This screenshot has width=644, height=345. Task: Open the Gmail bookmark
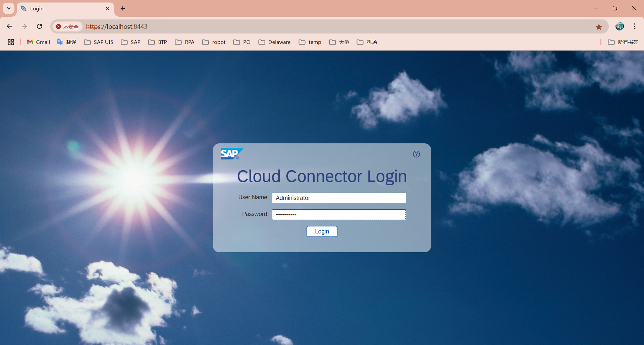(39, 42)
